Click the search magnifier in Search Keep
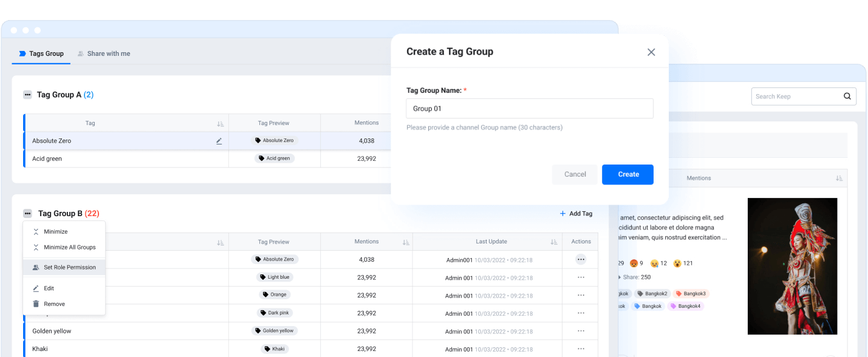Screen dimensions: 868x357 pos(847,96)
